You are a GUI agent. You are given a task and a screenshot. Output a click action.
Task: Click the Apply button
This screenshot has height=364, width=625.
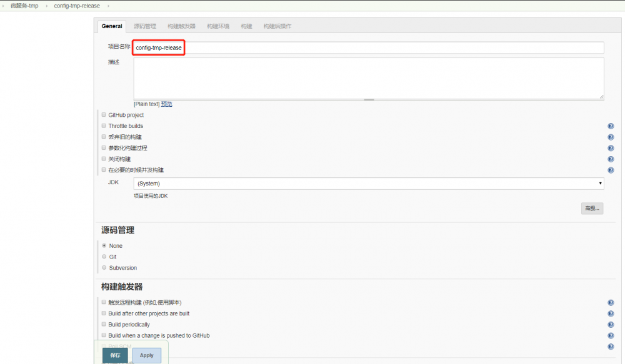[x=147, y=355]
